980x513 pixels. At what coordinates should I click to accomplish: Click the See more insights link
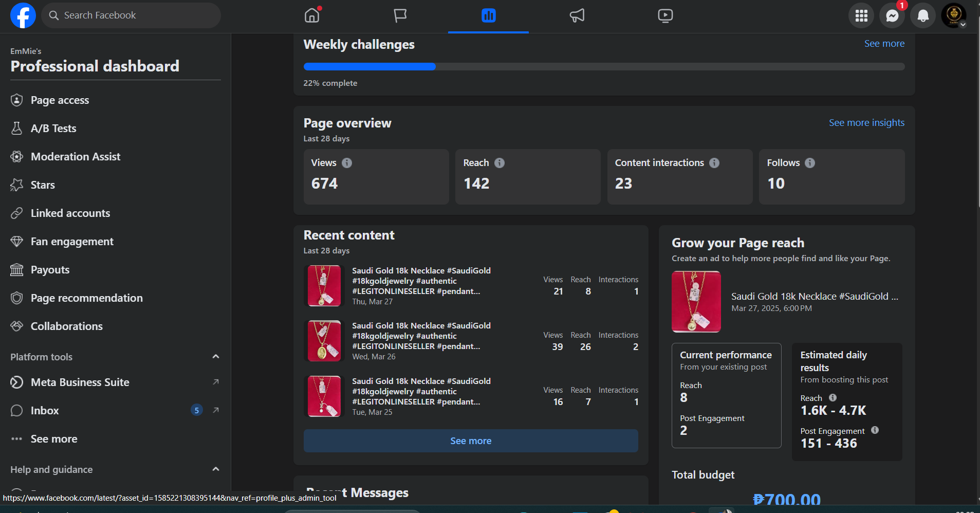point(866,123)
